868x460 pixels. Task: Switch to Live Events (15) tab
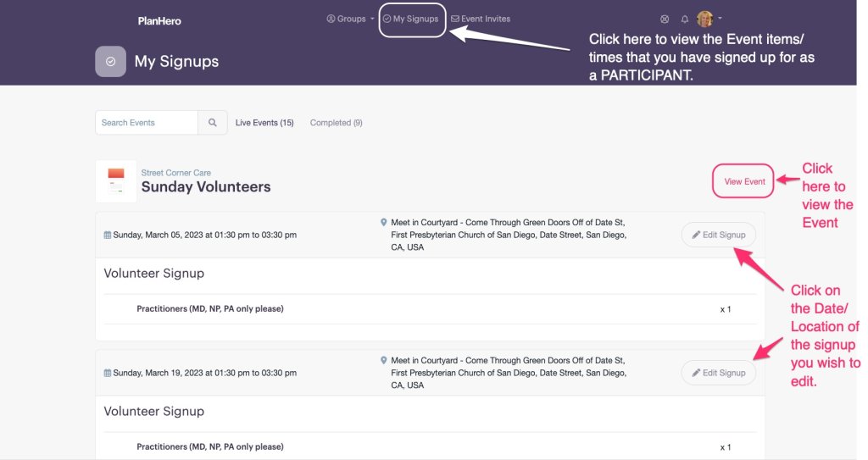click(264, 123)
